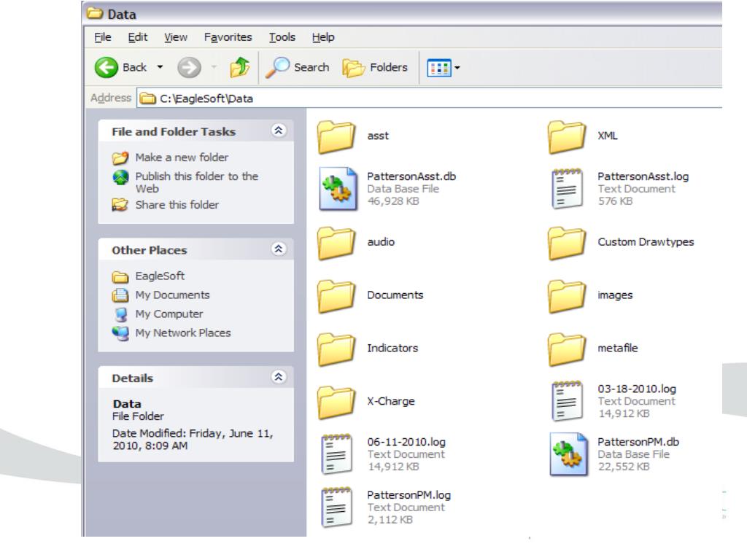
Task: Click the folder icon in the title bar
Action: pos(95,13)
